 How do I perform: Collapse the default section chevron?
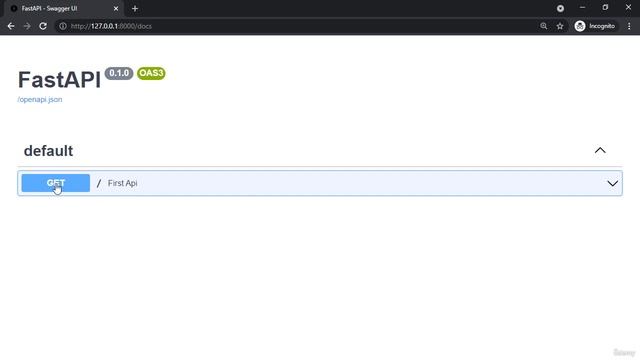[600, 151]
